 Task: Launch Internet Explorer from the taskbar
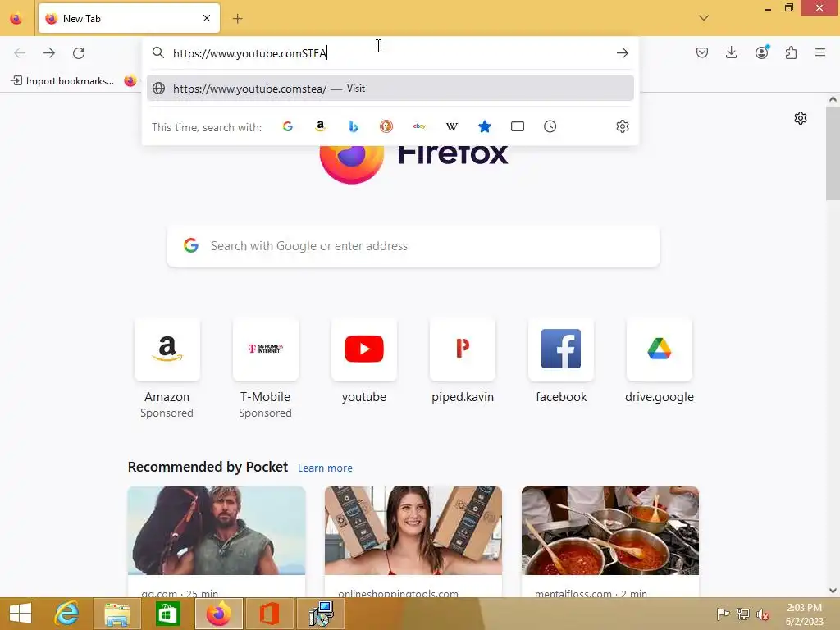67,614
